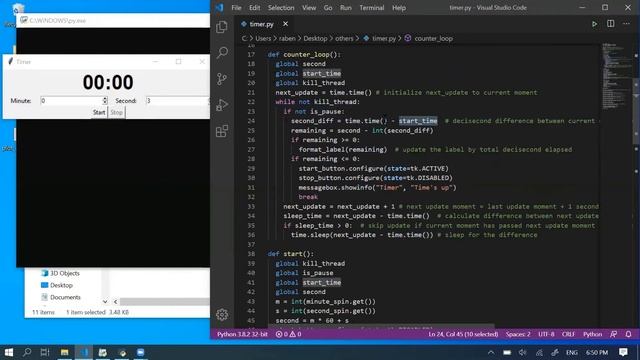The width and height of the screenshot is (640, 360).
Task: Click File Explorer horizontal scrollbar left arrow
Action: (x=116, y=302)
